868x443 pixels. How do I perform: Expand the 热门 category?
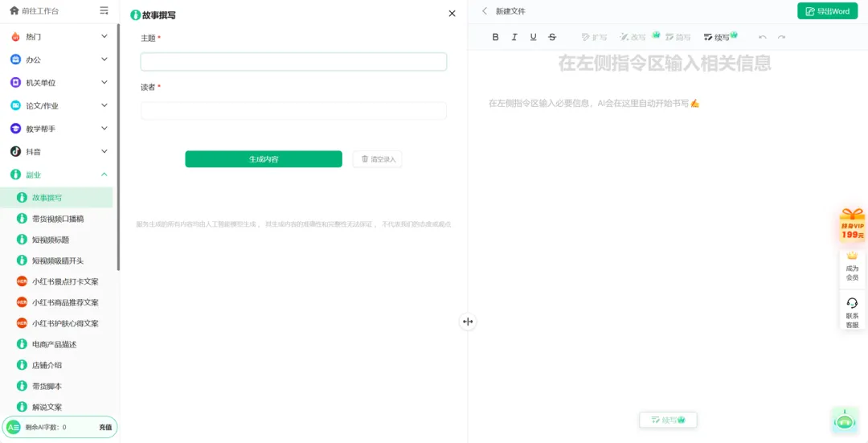104,36
